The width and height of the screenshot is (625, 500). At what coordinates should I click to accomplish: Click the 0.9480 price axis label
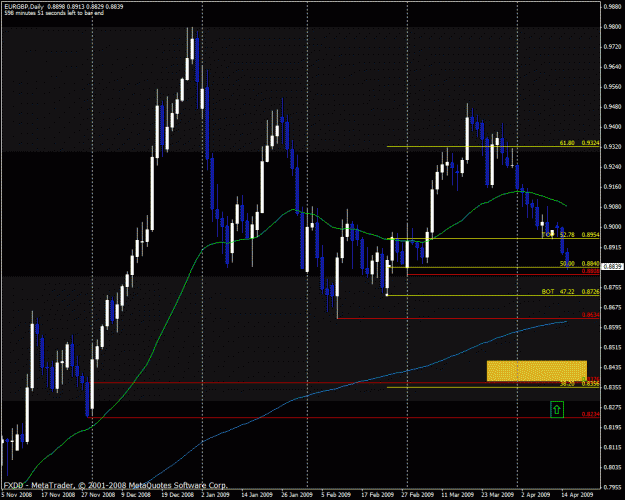point(613,106)
